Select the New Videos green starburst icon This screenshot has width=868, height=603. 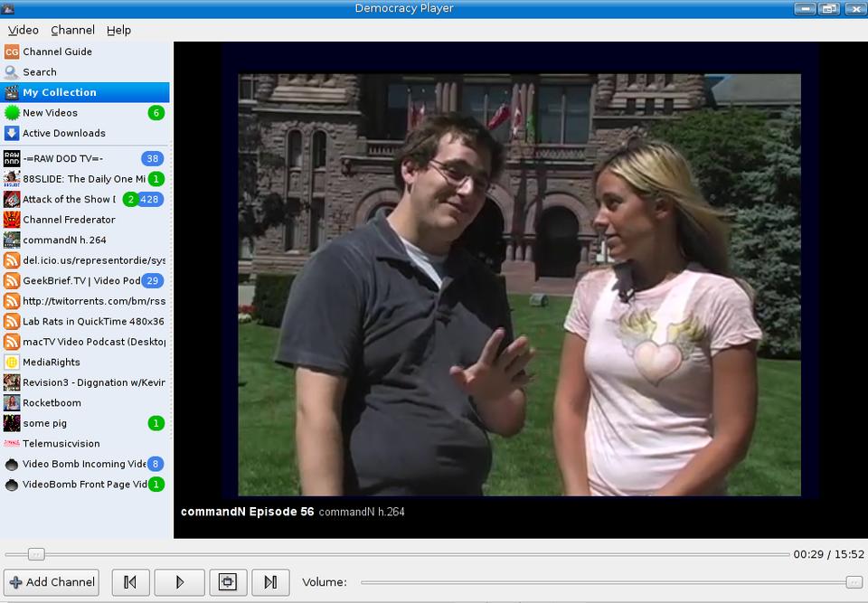tap(12, 113)
